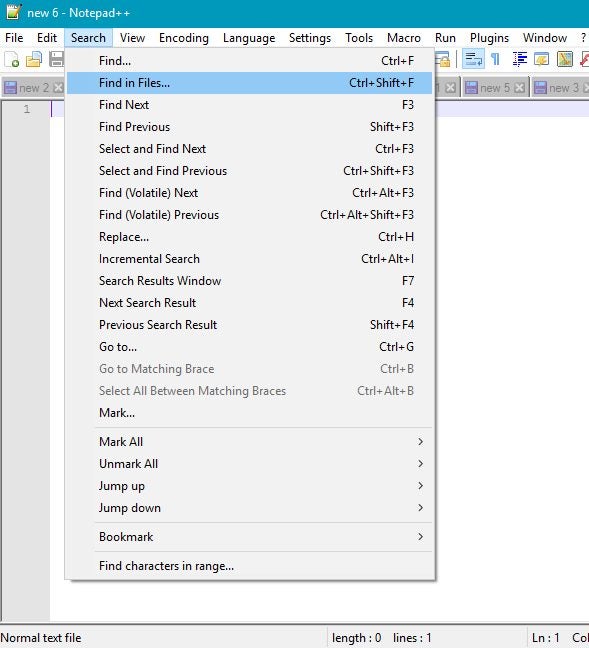Toggle the Indent Guide toolbar icon
Screen dimensions: 589x648
[519, 59]
